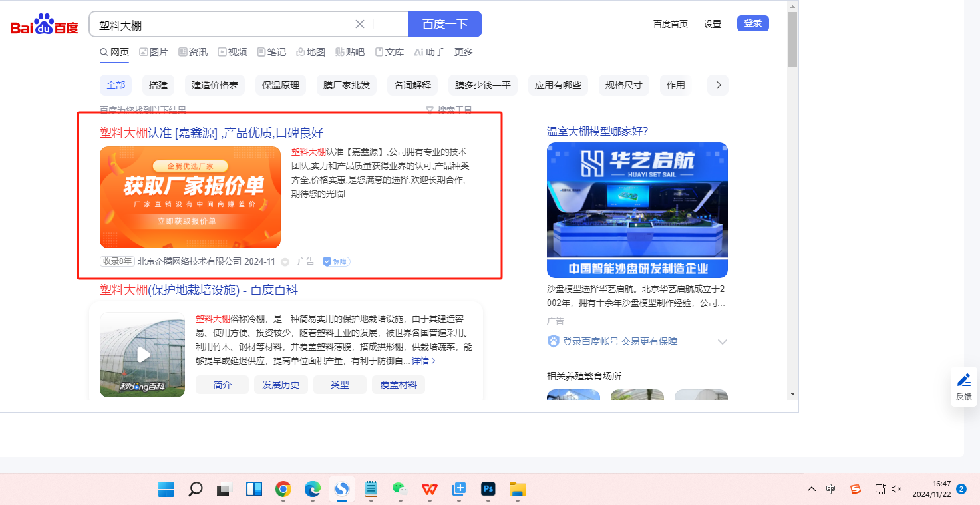The width and height of the screenshot is (980, 505).
Task: Open the 塑料大棚 百度百科 result link
Action: coord(199,290)
